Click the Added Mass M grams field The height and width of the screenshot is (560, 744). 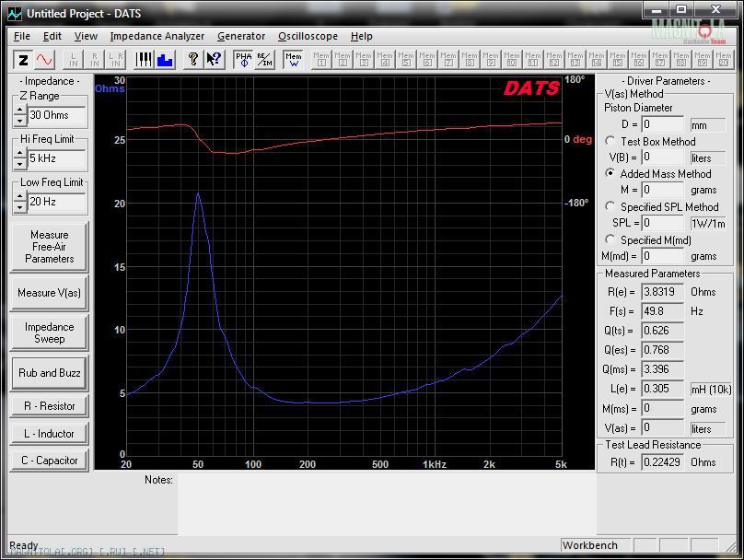point(662,190)
